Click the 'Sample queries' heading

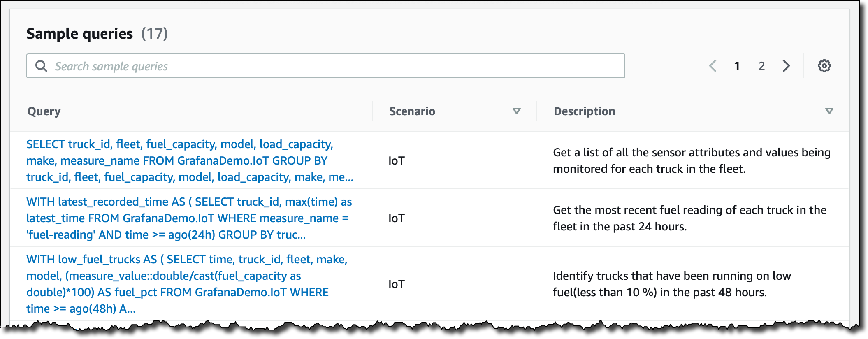click(79, 34)
